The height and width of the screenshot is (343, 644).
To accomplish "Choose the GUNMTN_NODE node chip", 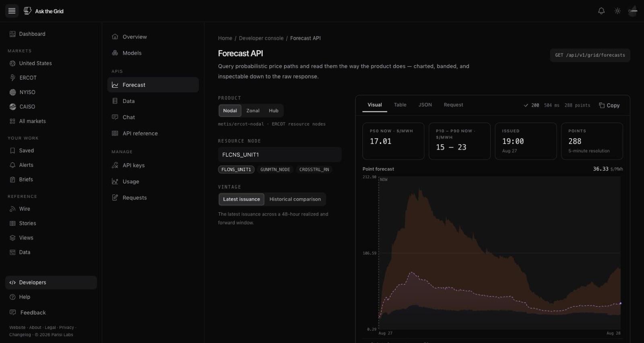I will click(x=275, y=170).
